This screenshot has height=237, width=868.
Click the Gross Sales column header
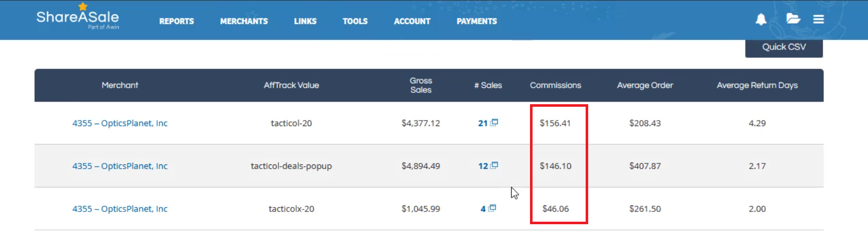click(x=421, y=85)
